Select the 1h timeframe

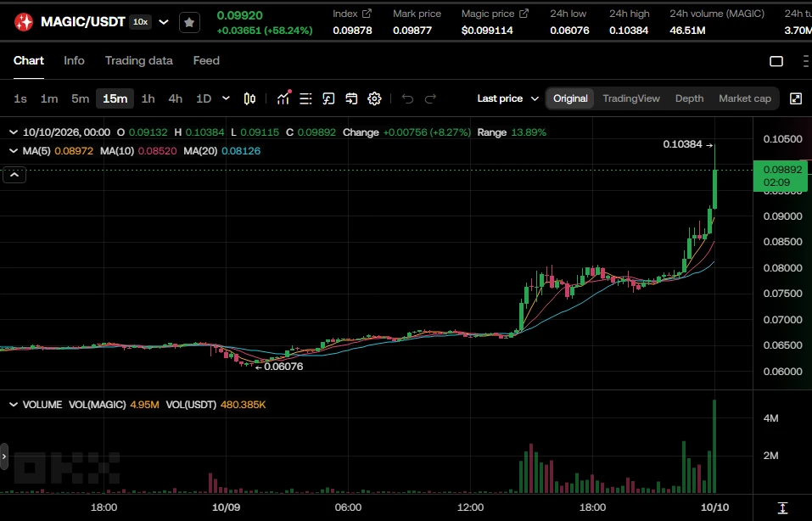click(x=148, y=98)
